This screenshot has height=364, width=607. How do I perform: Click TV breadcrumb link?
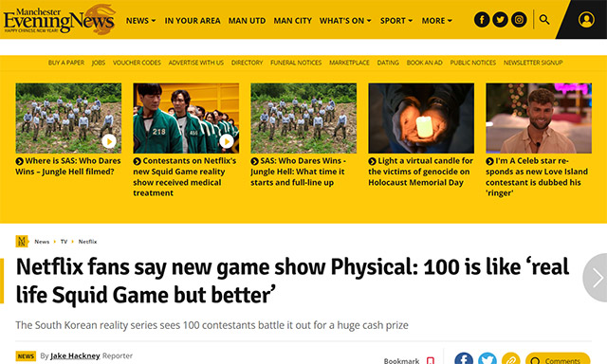tap(64, 242)
